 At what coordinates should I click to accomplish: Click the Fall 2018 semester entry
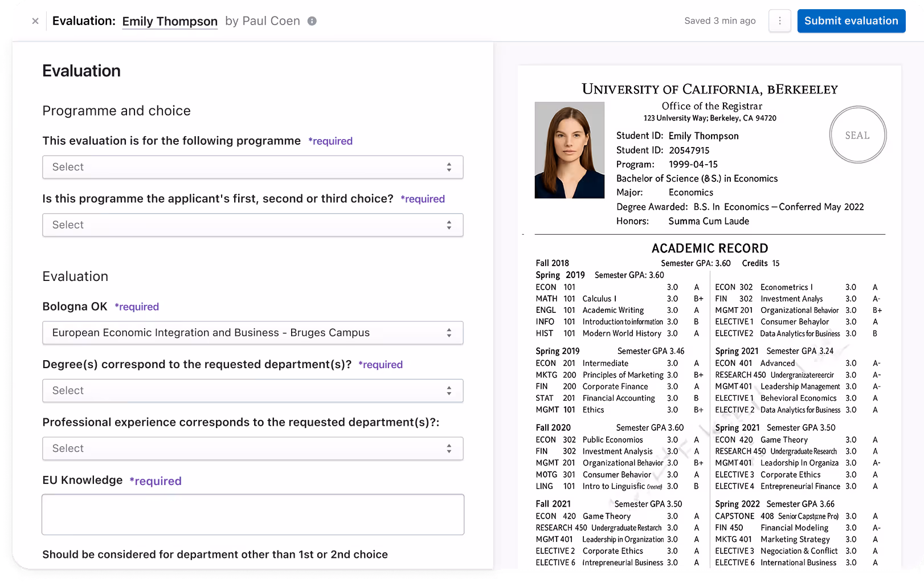551,263
